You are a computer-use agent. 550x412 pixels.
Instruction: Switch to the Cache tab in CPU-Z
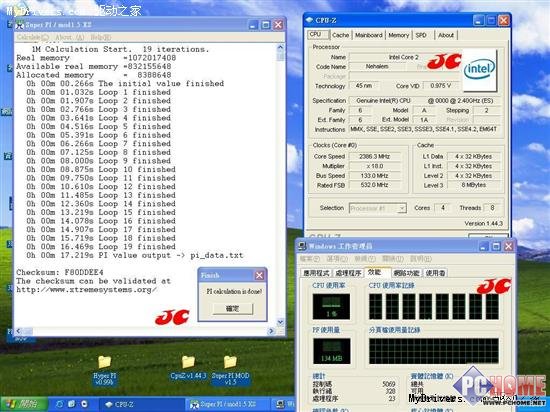coord(340,35)
